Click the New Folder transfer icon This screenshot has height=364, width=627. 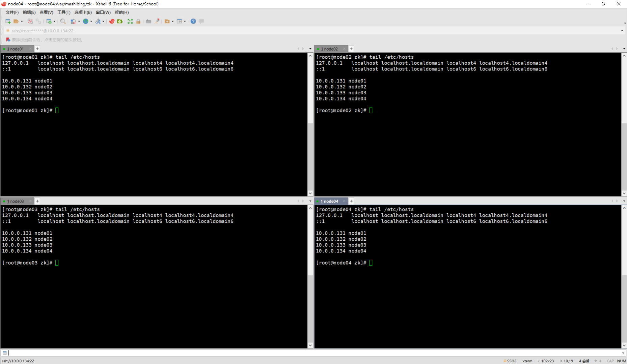click(x=167, y=21)
